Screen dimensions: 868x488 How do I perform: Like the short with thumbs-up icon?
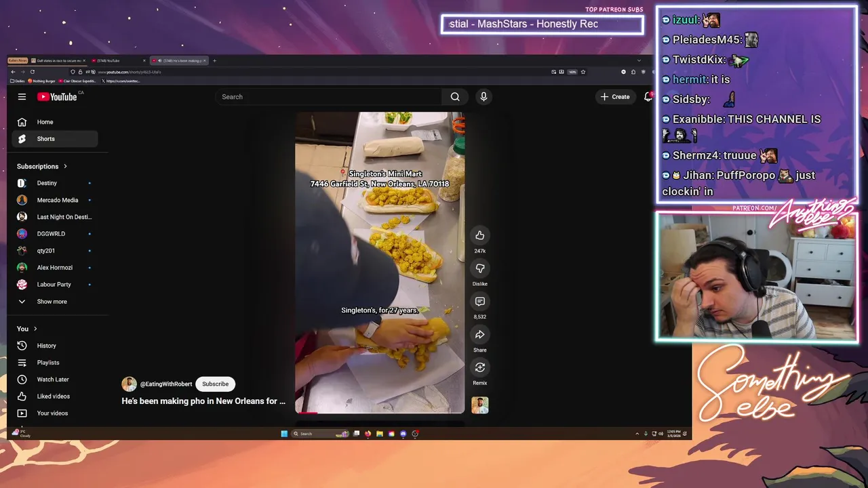tap(479, 235)
